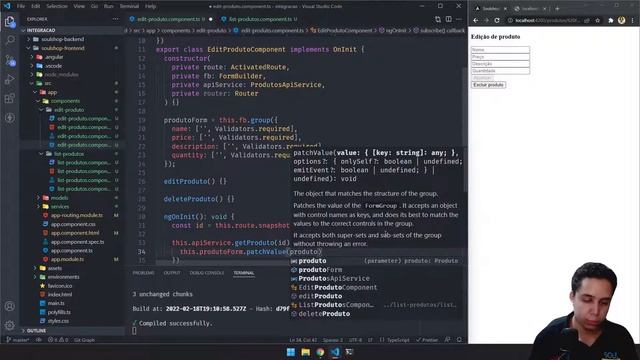
Task: Expand the .angular folder
Action: (x=54, y=57)
